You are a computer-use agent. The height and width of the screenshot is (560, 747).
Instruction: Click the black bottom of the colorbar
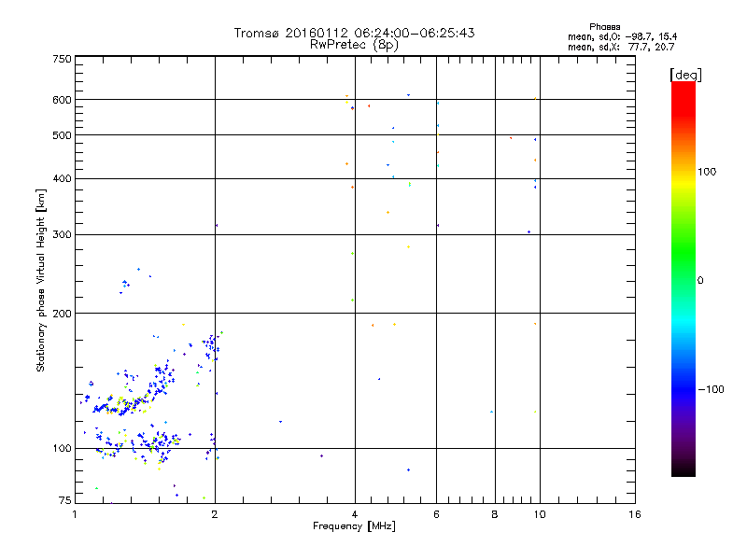684,469
